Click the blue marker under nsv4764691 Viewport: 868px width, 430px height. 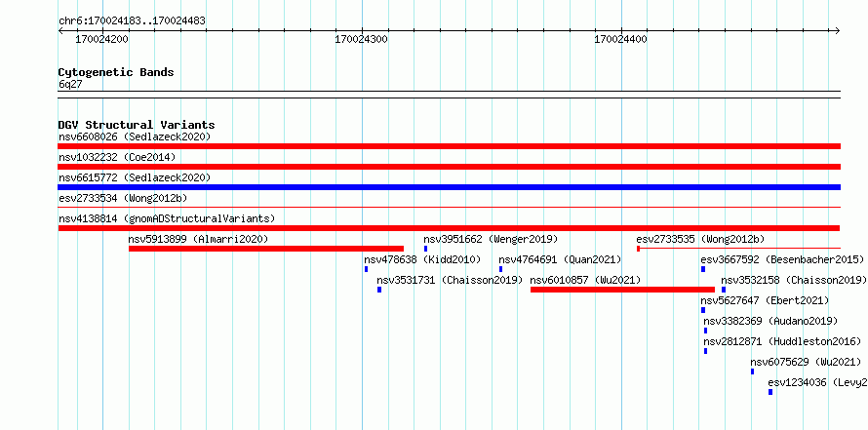coord(501,269)
